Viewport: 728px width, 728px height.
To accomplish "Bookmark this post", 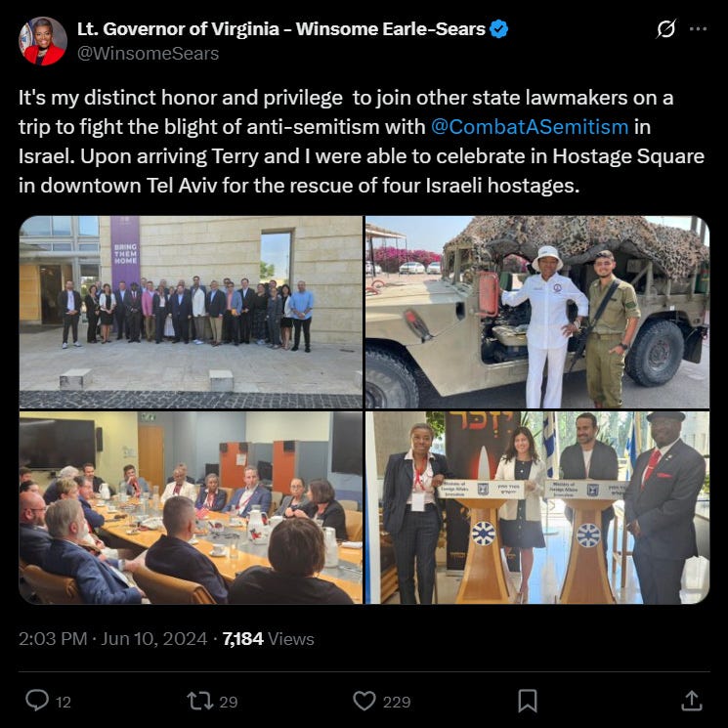I will point(528,701).
